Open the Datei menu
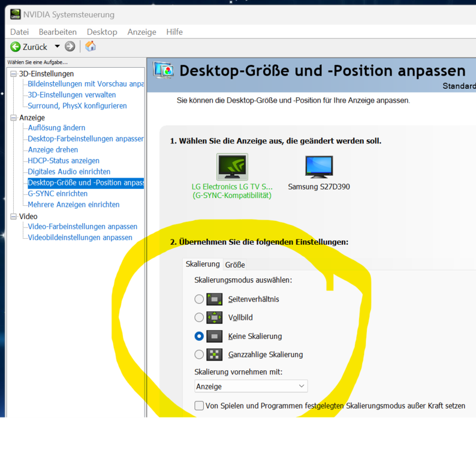 (x=19, y=32)
